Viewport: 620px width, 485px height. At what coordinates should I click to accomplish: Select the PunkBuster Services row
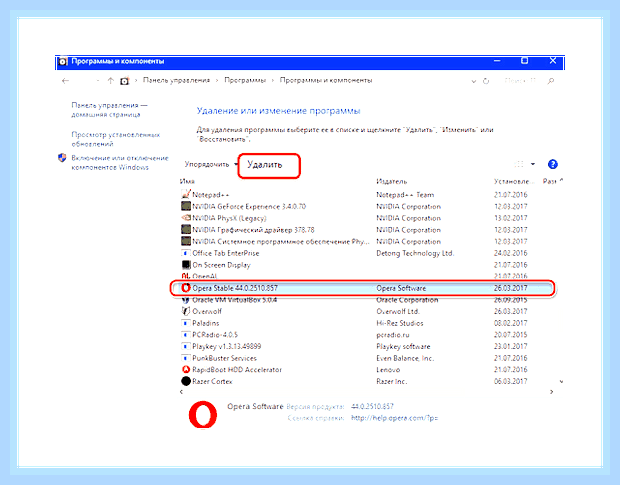click(x=354, y=358)
